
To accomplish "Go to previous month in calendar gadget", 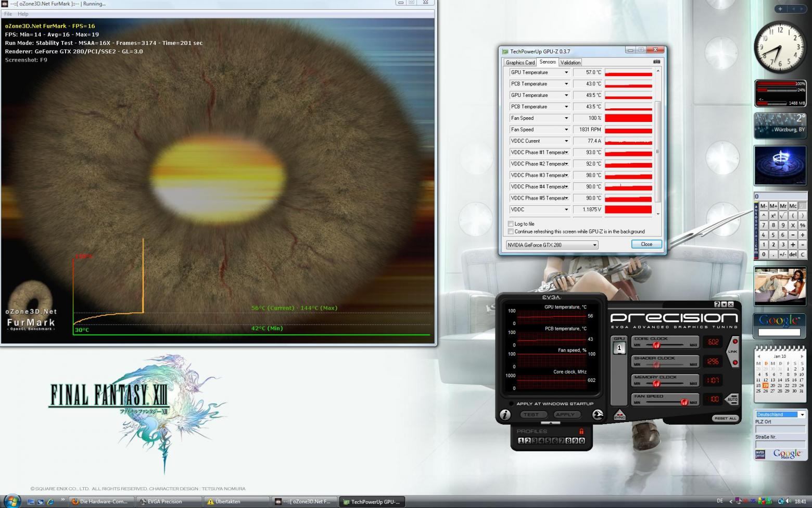I will (x=758, y=356).
